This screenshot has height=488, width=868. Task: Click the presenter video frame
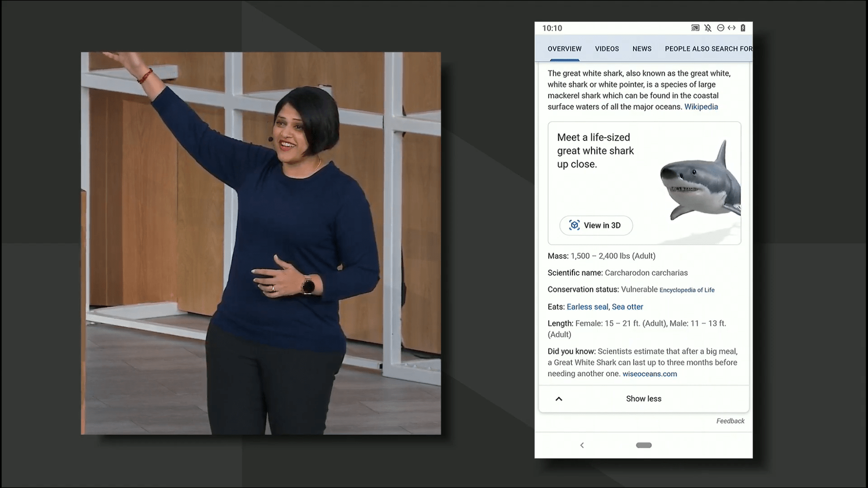point(261,243)
